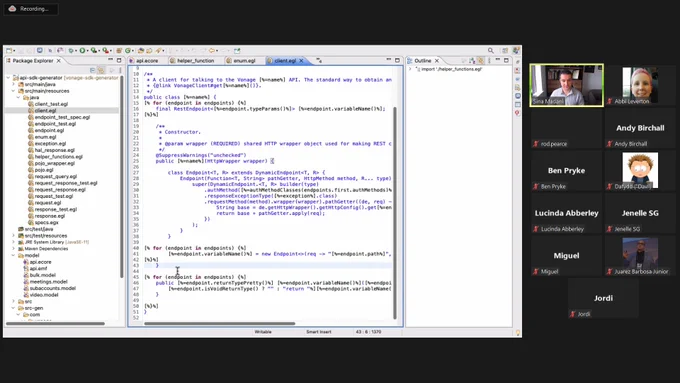Viewport: 680px width, 383px height.
Task: Open client_test.egl in Package Explorer
Action: [x=51, y=104]
